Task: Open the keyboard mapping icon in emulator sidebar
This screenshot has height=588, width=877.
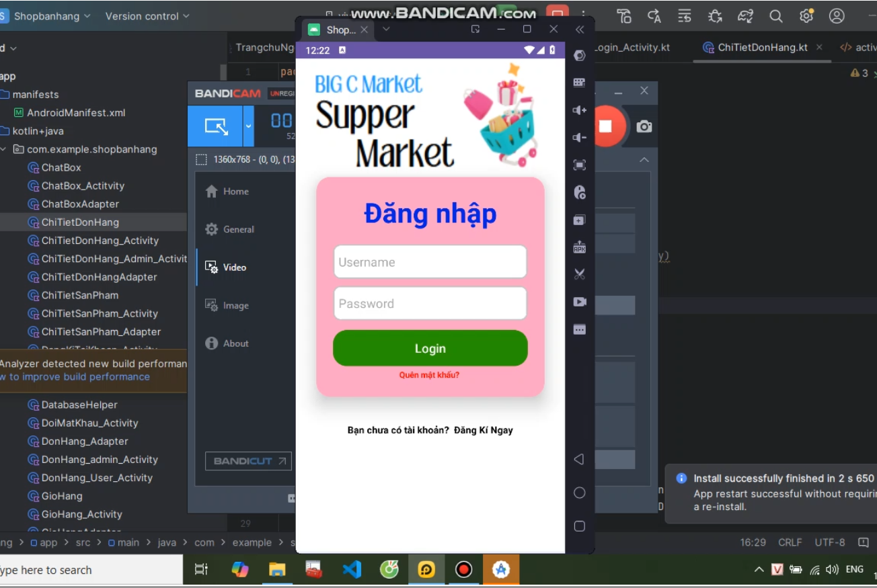Action: (580, 83)
